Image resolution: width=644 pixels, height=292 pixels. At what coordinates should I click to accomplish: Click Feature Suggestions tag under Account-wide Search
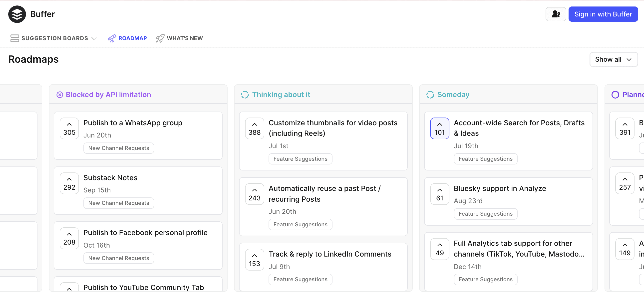pyautogui.click(x=486, y=159)
